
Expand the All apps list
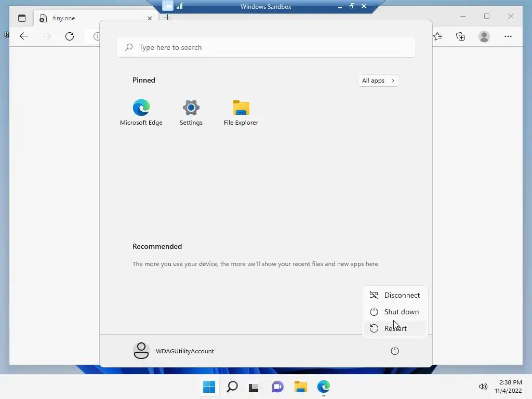coord(378,81)
